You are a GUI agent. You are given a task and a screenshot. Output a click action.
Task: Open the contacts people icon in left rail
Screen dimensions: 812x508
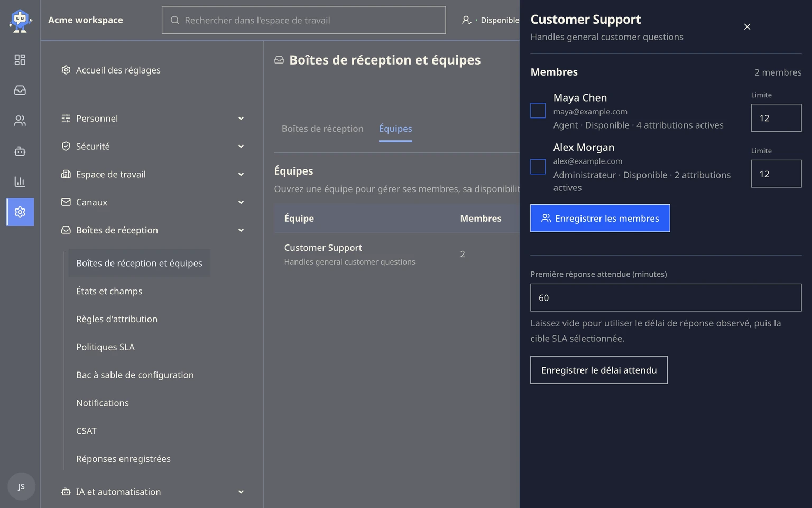20,121
